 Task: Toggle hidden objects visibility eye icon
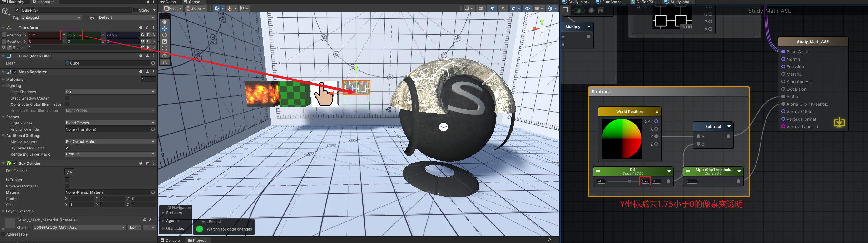click(x=527, y=8)
